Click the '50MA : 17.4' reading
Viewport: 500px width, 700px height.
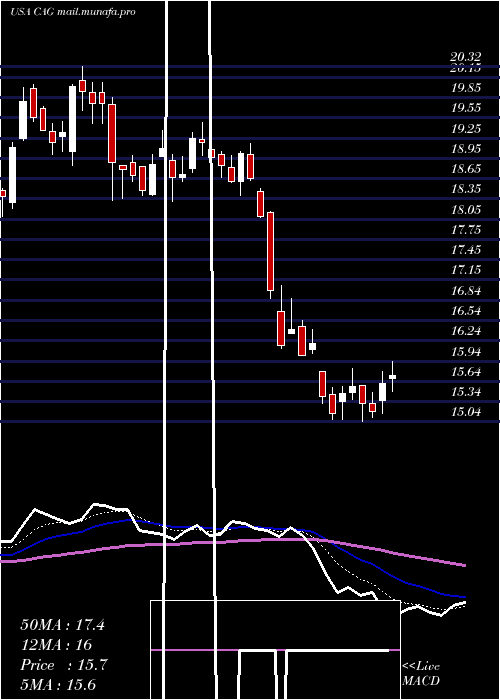62,625
